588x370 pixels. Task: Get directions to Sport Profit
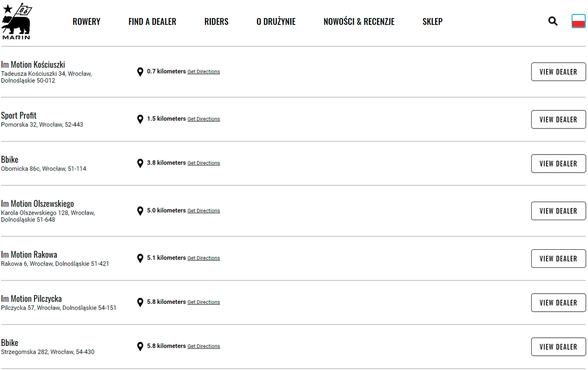[x=204, y=119]
